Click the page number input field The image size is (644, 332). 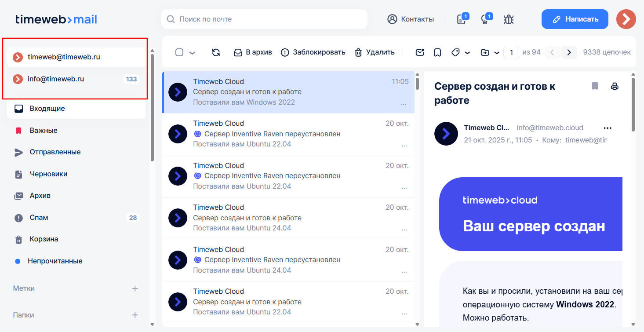pos(511,52)
